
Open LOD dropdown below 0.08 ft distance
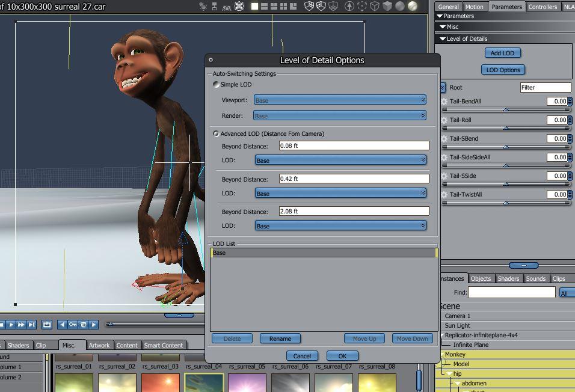point(340,161)
